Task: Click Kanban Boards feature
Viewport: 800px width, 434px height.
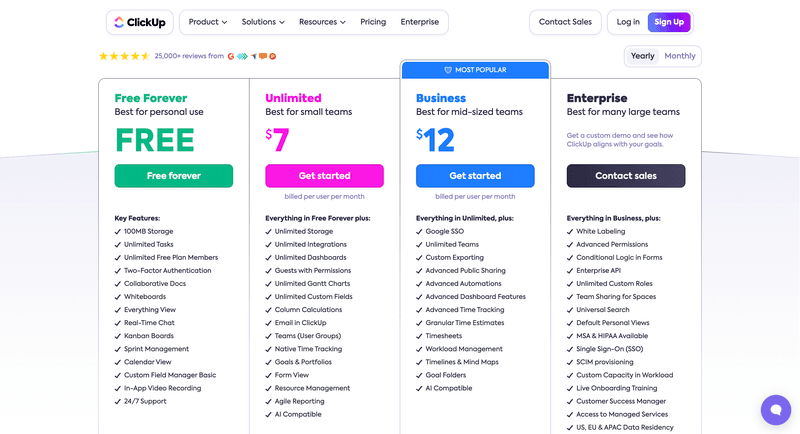Action: pos(149,336)
